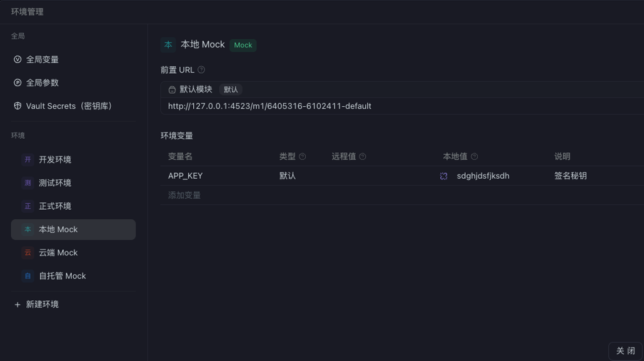
Task: Select the 云端 Mock environment
Action: click(73, 253)
